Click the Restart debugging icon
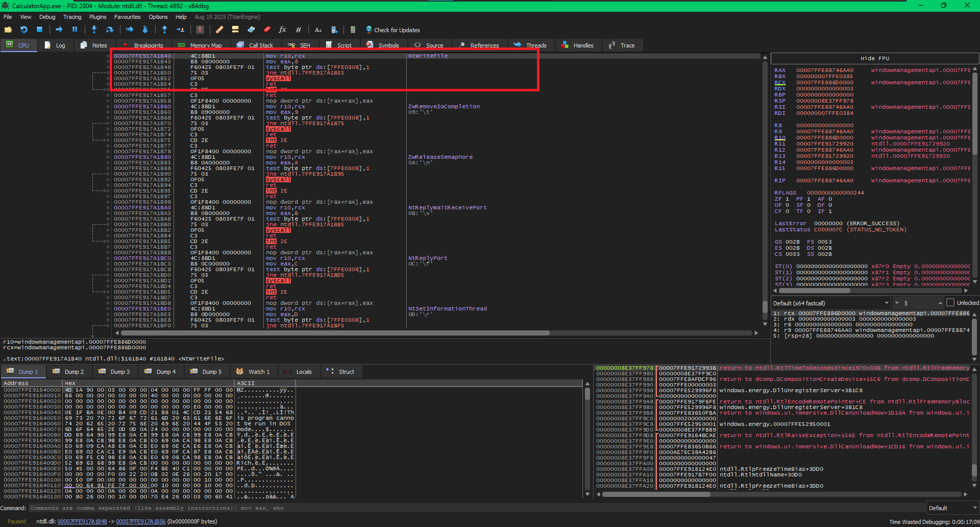The height and width of the screenshot is (527, 980). point(23,30)
